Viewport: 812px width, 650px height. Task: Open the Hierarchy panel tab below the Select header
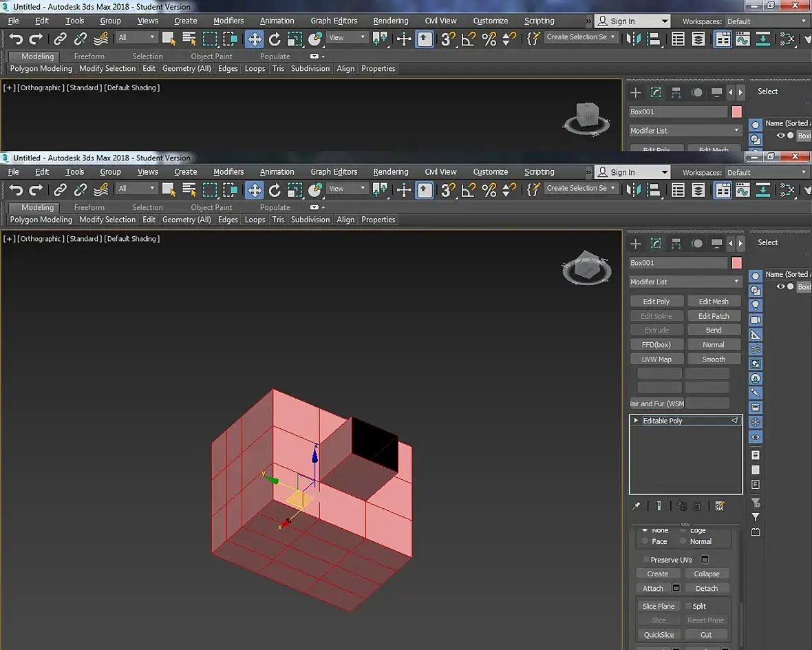(x=676, y=243)
